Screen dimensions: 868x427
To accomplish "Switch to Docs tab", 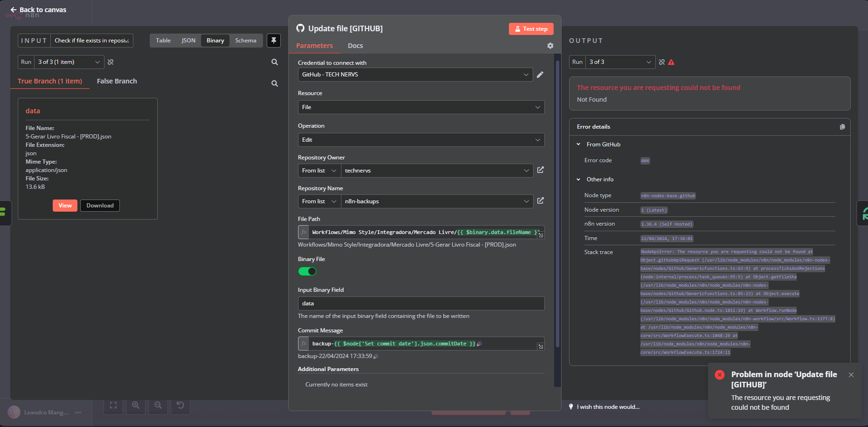I will (355, 46).
